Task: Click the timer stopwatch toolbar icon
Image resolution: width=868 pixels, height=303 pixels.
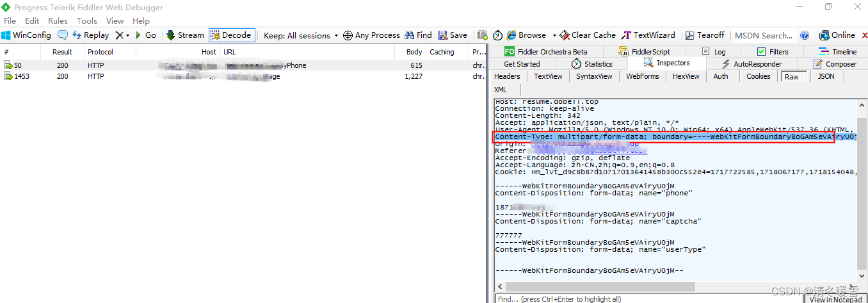Action: pos(497,35)
